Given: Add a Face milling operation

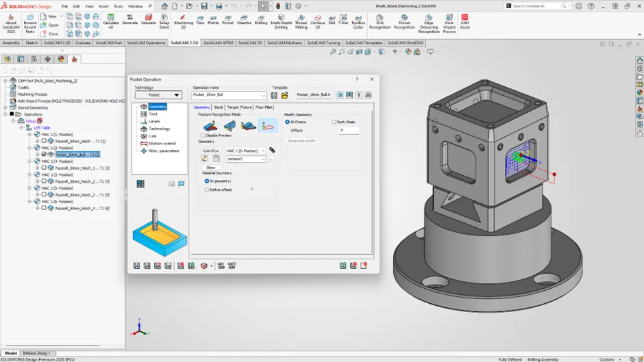Looking at the screenshot, I should (x=200, y=20).
